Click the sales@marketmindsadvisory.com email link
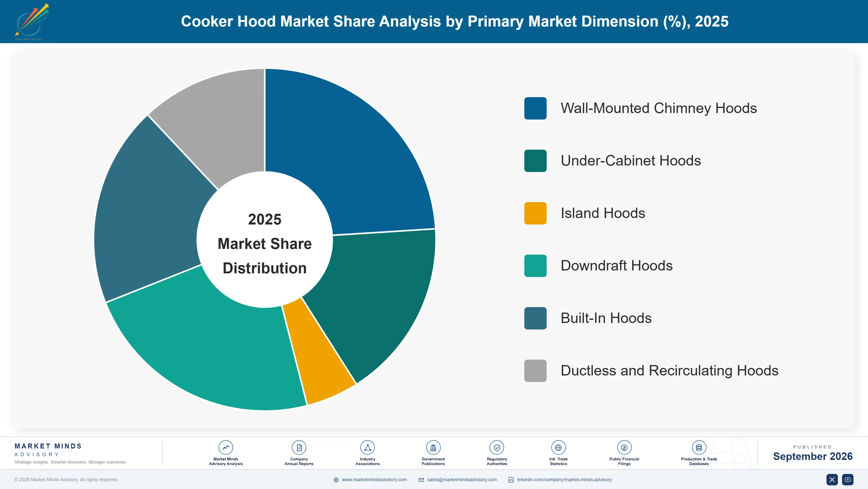Image resolution: width=868 pixels, height=489 pixels. 462,480
